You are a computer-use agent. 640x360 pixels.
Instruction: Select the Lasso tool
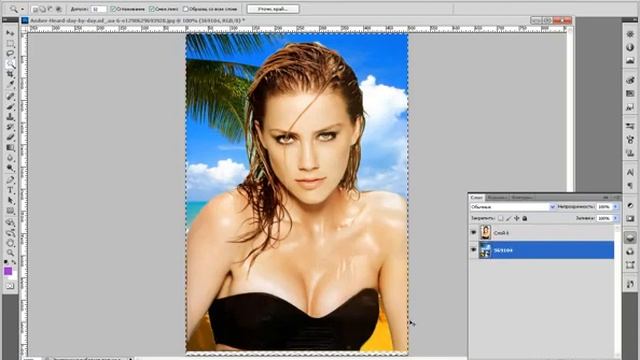(10, 54)
